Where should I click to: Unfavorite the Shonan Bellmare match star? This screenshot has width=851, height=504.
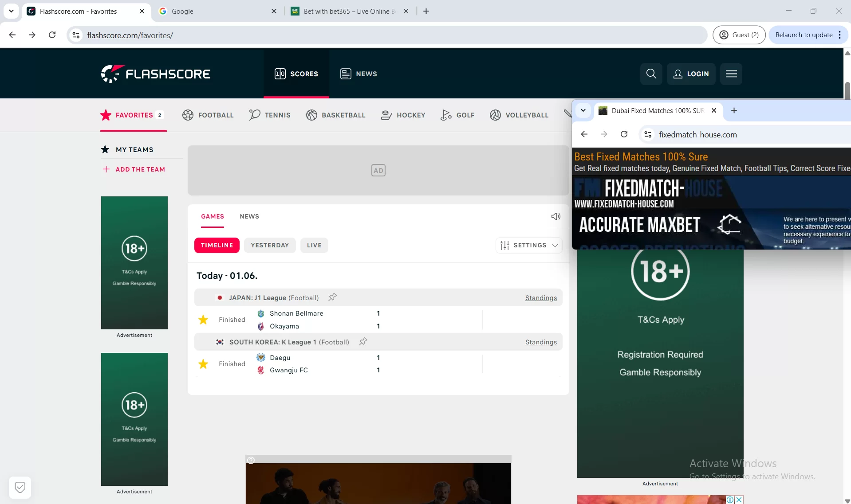tap(203, 320)
